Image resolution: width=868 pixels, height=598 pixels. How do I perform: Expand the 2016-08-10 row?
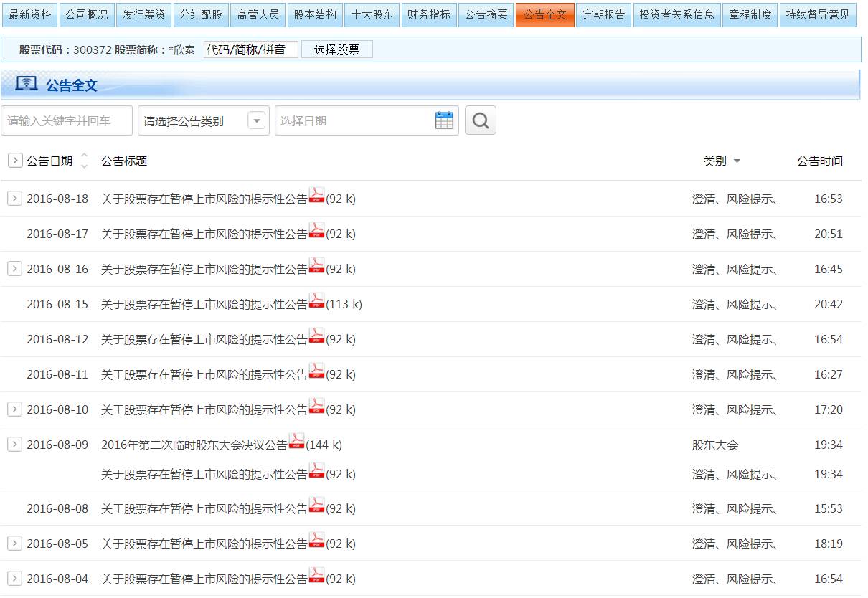click(x=14, y=409)
